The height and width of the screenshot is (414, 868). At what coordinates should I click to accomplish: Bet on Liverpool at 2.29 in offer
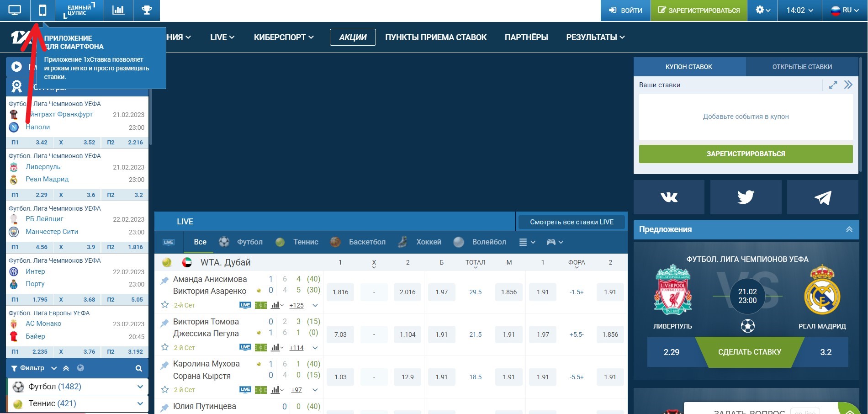(672, 352)
